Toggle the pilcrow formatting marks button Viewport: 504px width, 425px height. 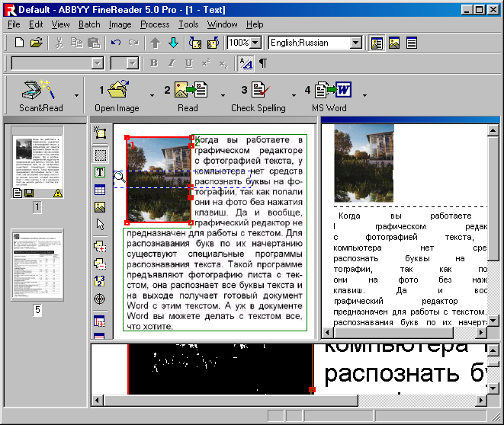coord(262,63)
